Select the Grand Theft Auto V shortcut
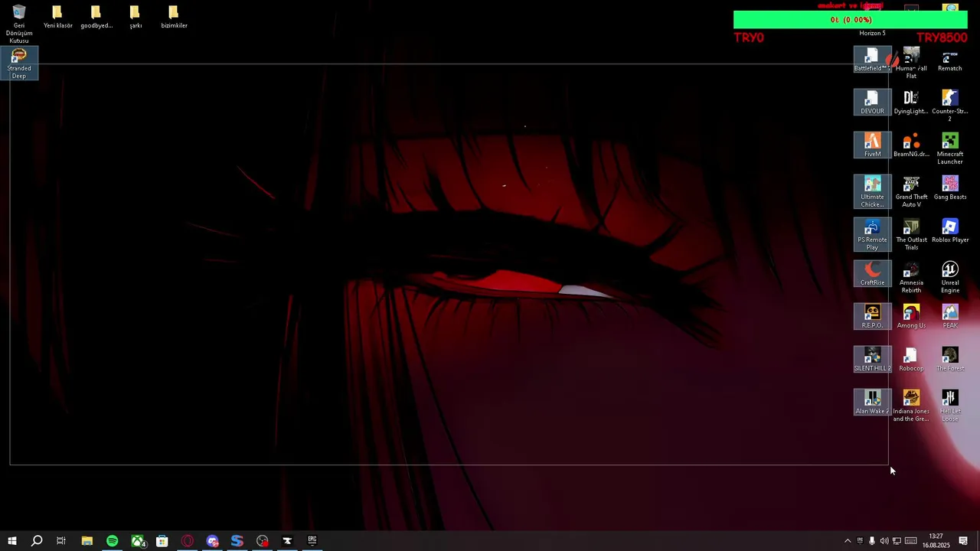 click(911, 191)
